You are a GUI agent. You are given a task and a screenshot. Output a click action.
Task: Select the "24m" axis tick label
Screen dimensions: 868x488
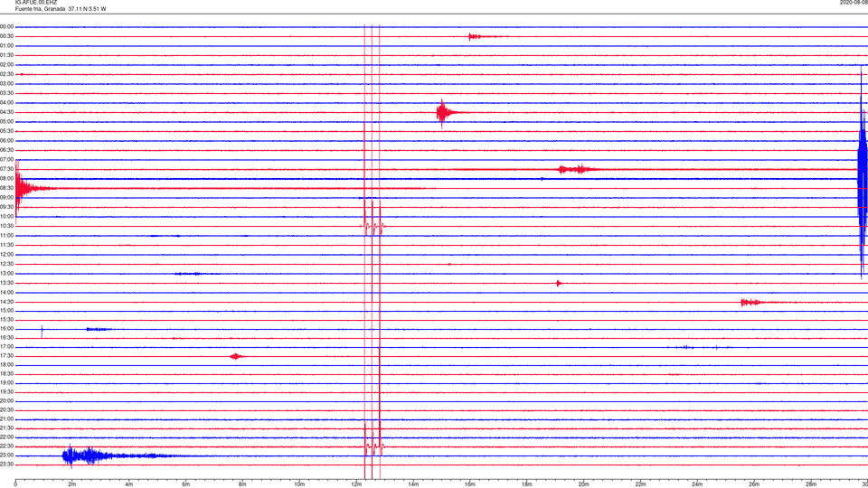tap(697, 484)
